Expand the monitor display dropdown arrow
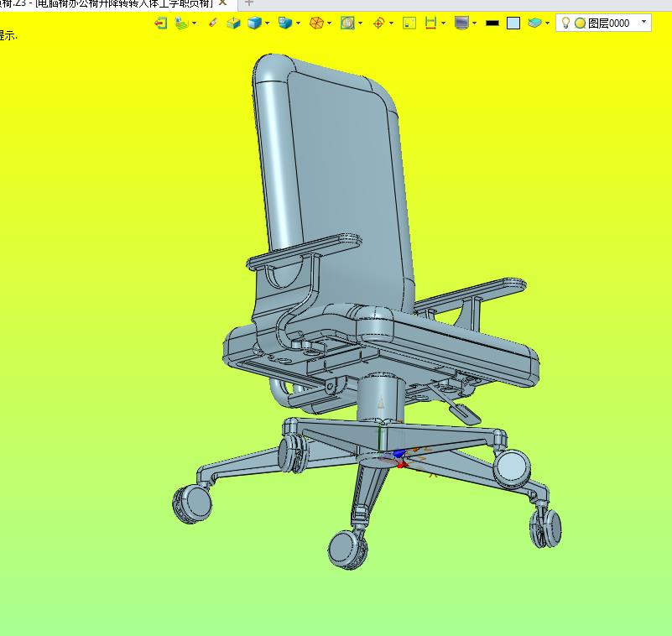The width and height of the screenshot is (672, 636). [475, 23]
